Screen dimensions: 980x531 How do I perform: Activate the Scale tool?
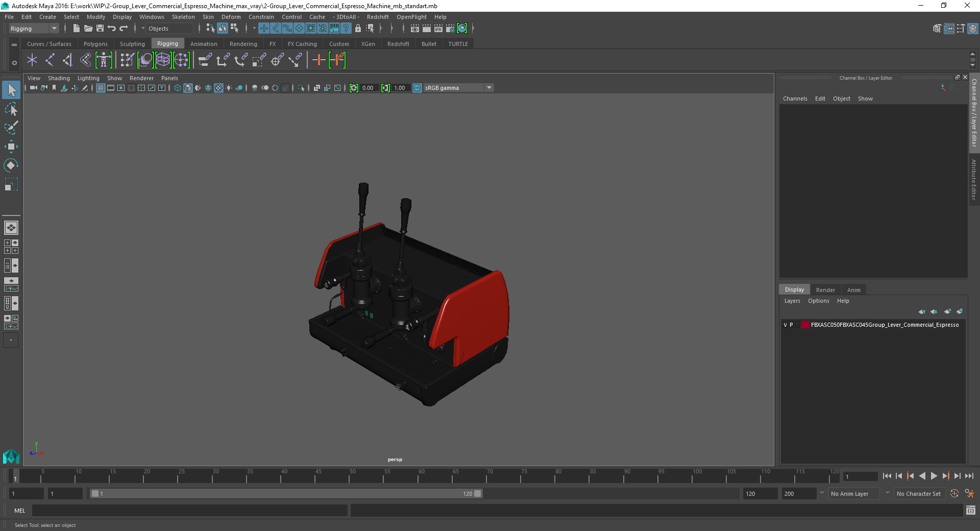click(11, 184)
